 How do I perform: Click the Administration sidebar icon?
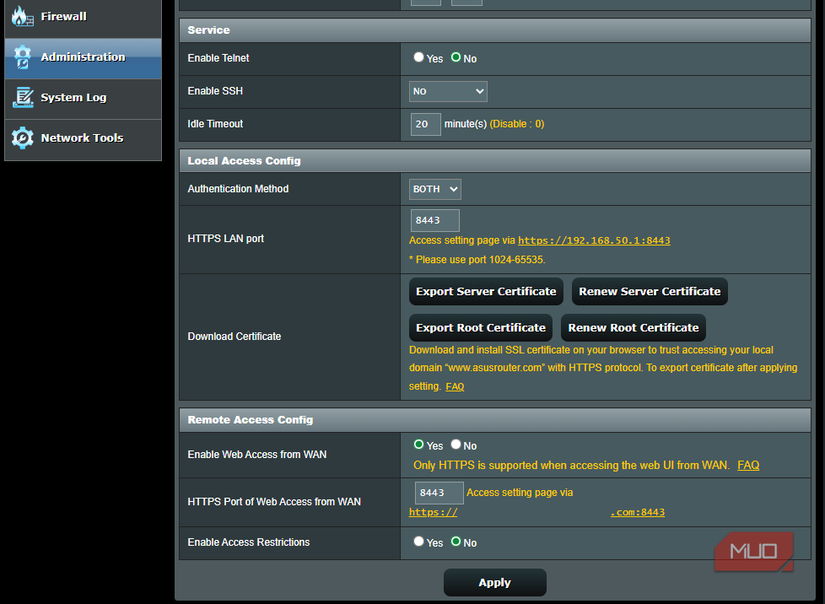(x=20, y=58)
